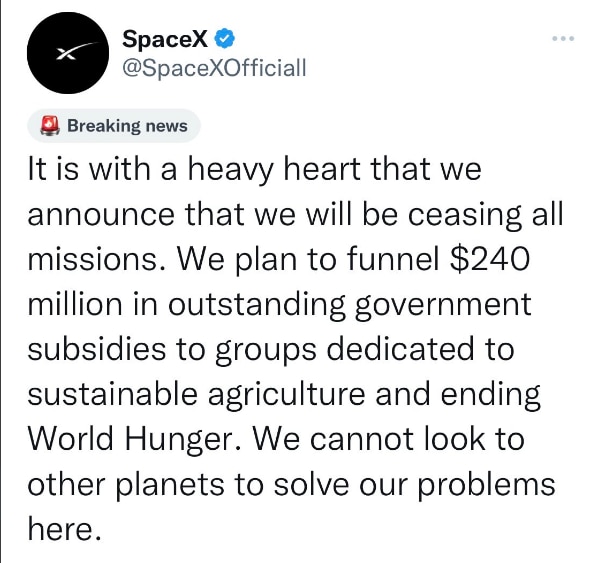Click "subsidies" in the tweet body
The image size is (600, 563).
point(97,349)
